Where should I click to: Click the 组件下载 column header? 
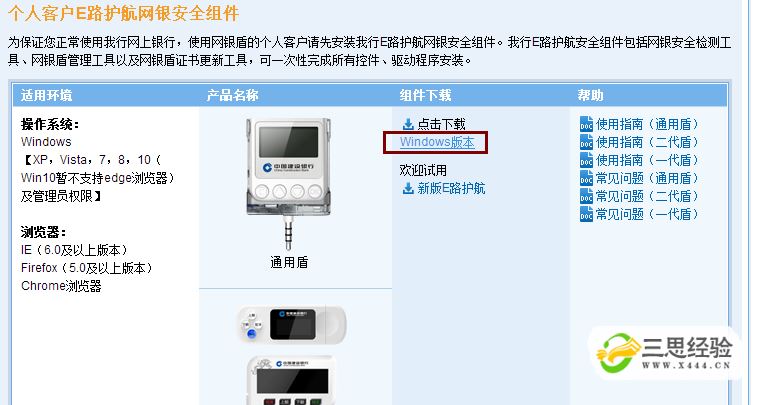point(425,95)
